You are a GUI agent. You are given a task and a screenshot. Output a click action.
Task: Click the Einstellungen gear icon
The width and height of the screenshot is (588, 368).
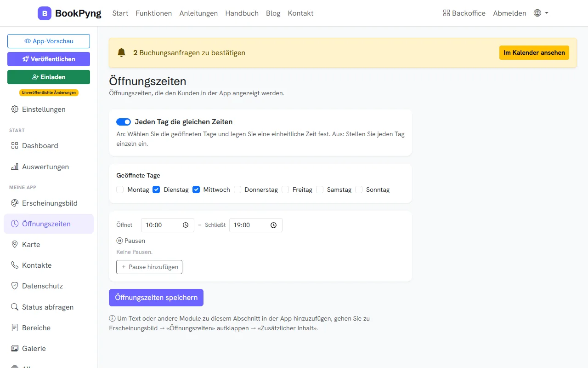pos(15,109)
